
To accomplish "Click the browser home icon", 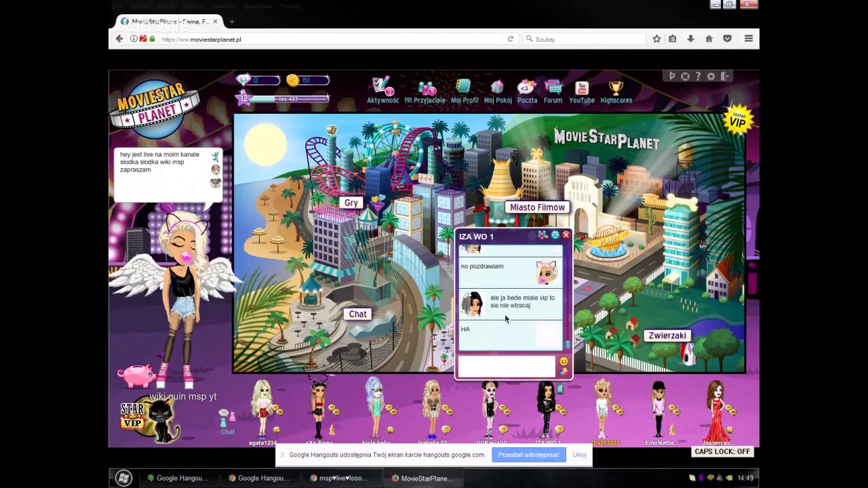I will click(709, 39).
